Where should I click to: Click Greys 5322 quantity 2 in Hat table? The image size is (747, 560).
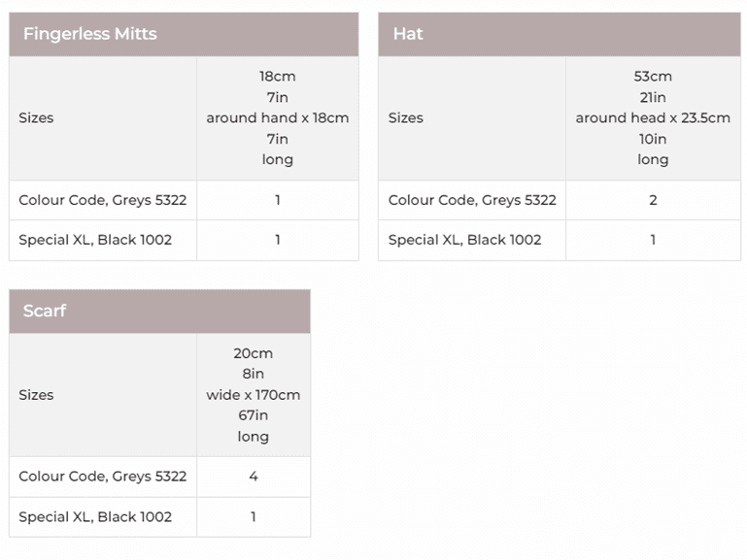[x=653, y=200]
